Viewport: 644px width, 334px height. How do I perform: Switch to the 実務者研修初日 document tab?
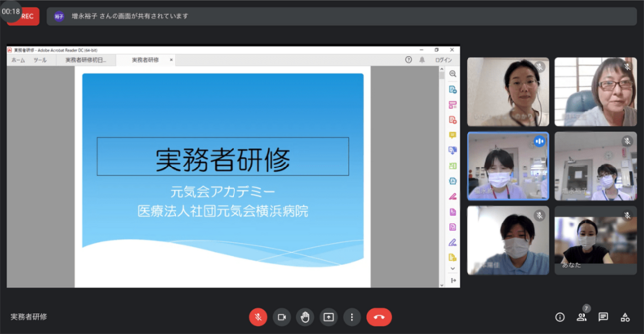(x=86, y=60)
